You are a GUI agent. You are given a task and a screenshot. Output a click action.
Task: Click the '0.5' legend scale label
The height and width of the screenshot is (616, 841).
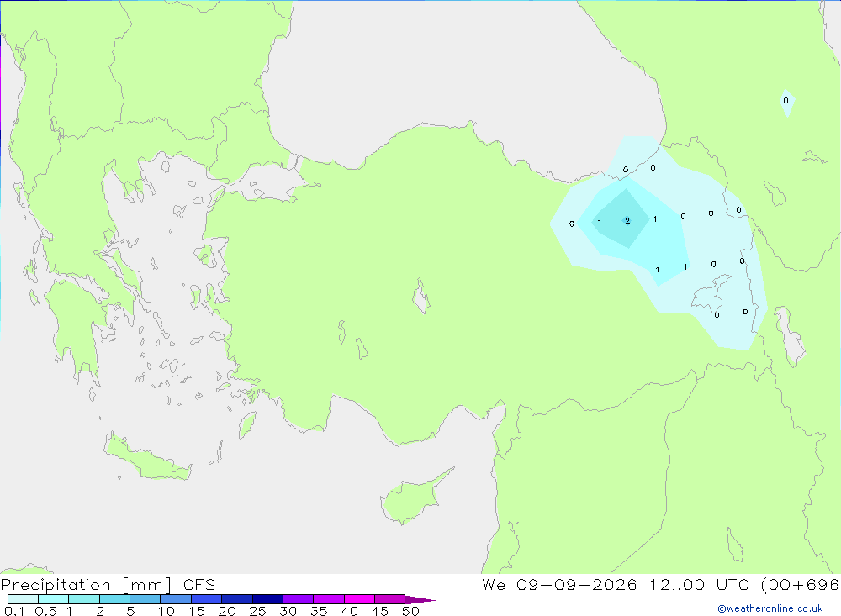pos(45,611)
